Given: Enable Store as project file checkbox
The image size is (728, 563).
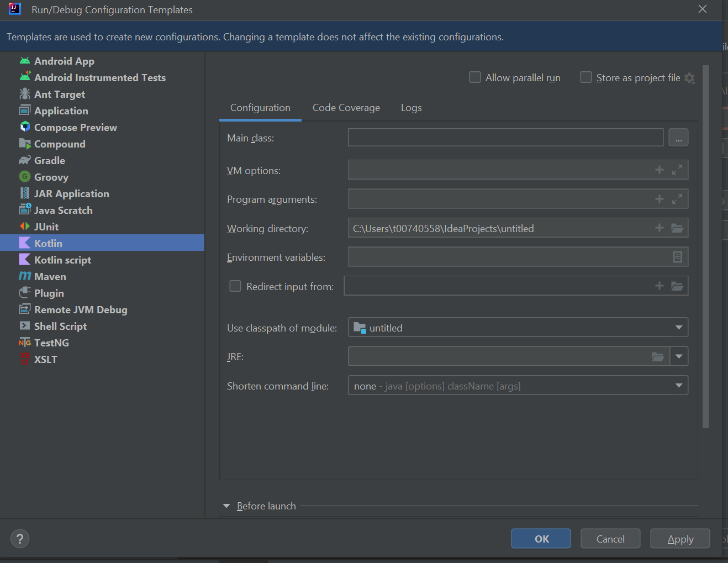Looking at the screenshot, I should (x=586, y=77).
